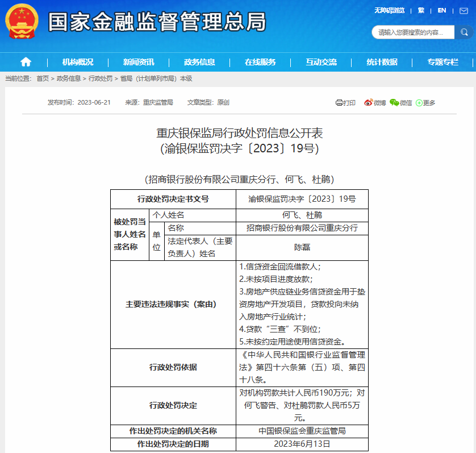This screenshot has width=476, height=453.
Task: Select 政务信息 in the navigation bar
Action: tap(200, 63)
